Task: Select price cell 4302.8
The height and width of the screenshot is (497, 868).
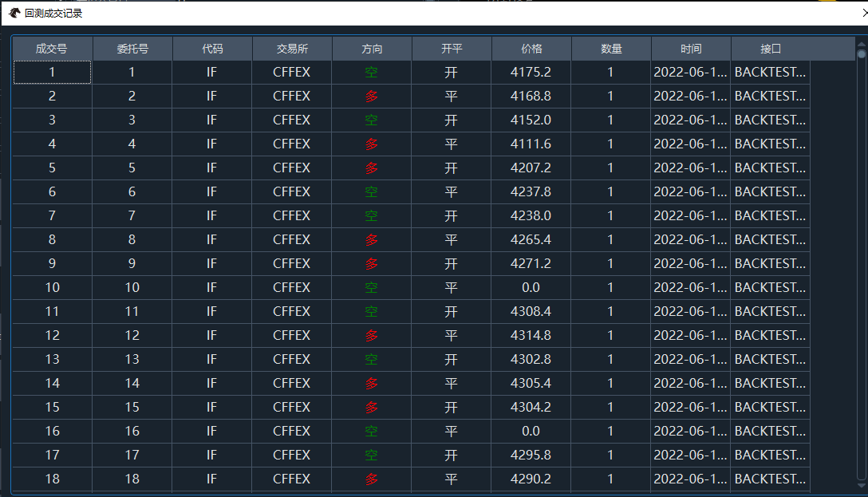Action: [x=531, y=359]
